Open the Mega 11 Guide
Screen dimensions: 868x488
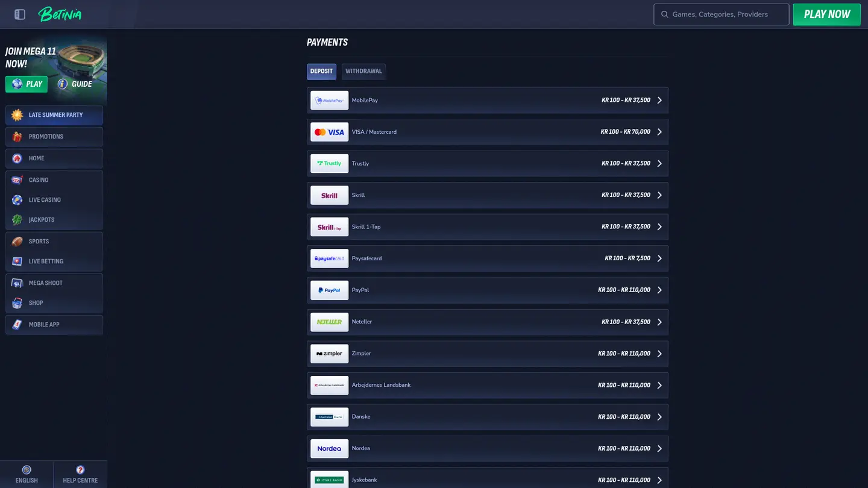[75, 84]
